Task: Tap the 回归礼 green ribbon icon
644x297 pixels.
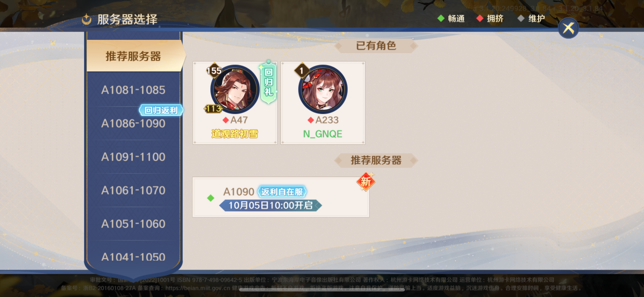Action: click(x=268, y=82)
